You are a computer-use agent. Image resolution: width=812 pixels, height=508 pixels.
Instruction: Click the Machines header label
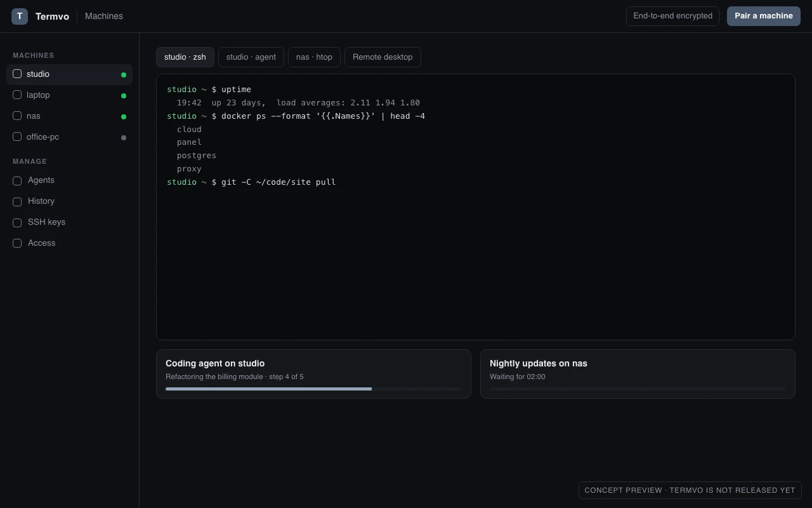pos(104,16)
